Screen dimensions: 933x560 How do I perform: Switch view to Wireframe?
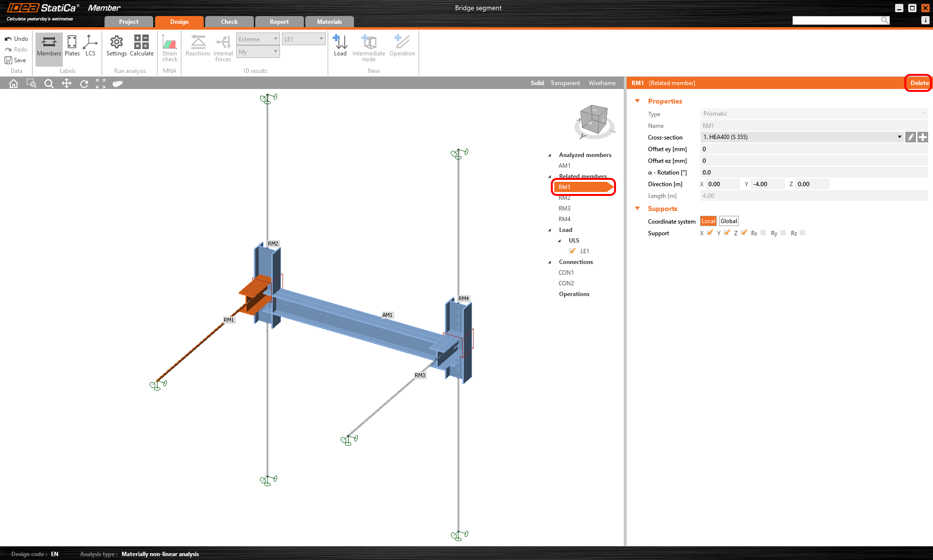(602, 83)
